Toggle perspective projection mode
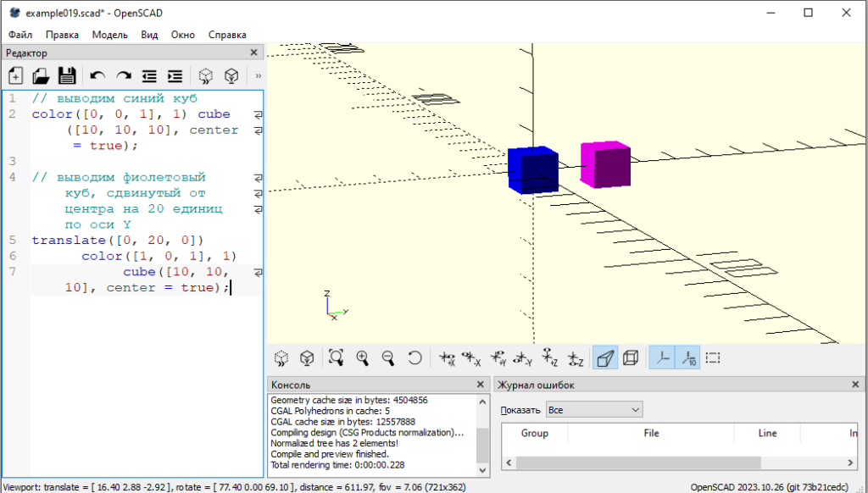The height and width of the screenshot is (493, 868). click(x=605, y=357)
